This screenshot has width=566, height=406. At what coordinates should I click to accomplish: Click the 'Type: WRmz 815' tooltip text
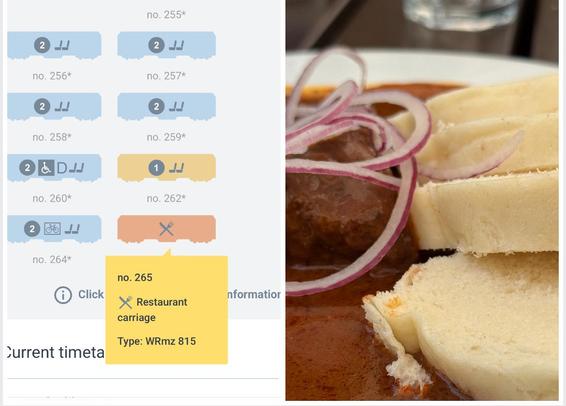coord(157,341)
